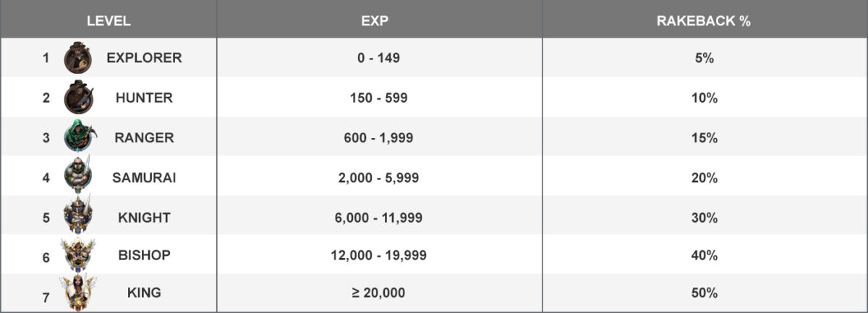Click the Hunter level avatar icon
Screen dimensions: 868x313
[77, 97]
